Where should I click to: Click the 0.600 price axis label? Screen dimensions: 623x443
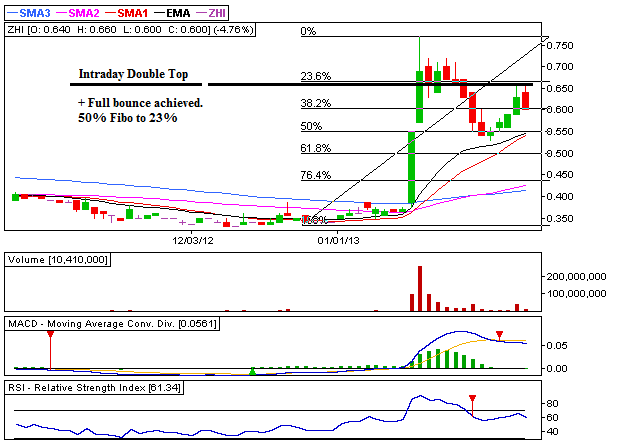pos(560,110)
